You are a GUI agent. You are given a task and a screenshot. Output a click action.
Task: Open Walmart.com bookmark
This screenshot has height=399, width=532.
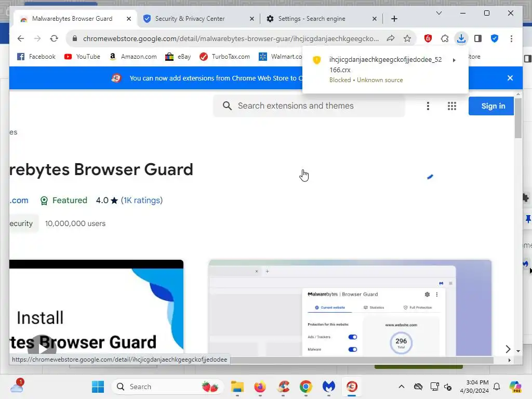point(280,57)
